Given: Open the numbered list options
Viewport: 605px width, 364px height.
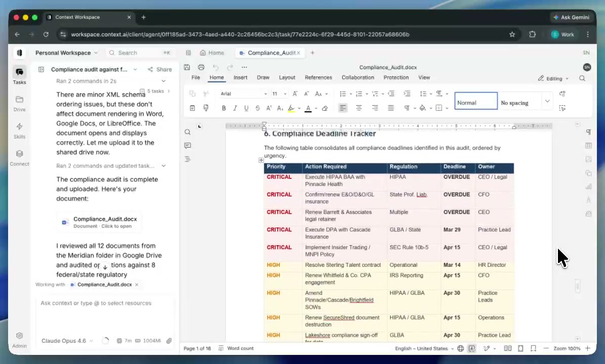Looking at the screenshot, I should 367,94.
